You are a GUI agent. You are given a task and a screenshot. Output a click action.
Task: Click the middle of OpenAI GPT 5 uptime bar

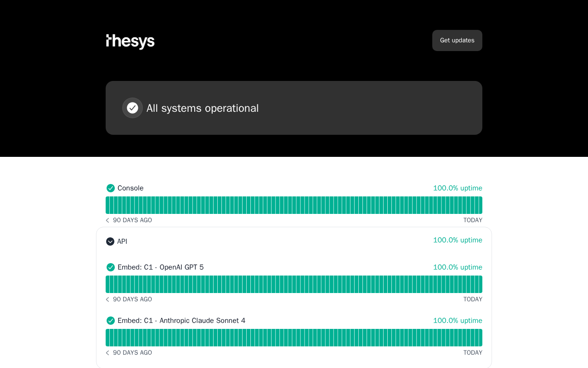click(294, 284)
